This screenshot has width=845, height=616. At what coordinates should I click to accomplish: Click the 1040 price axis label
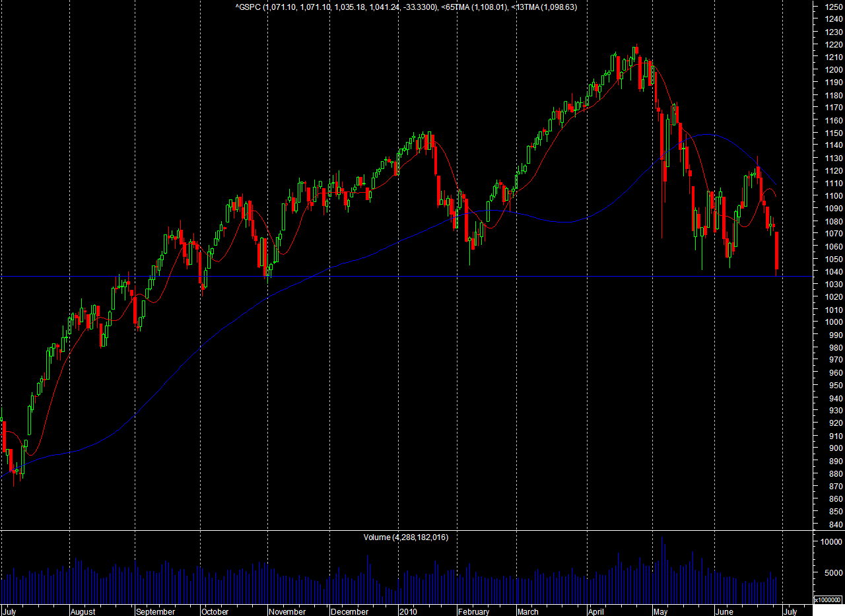click(x=832, y=271)
